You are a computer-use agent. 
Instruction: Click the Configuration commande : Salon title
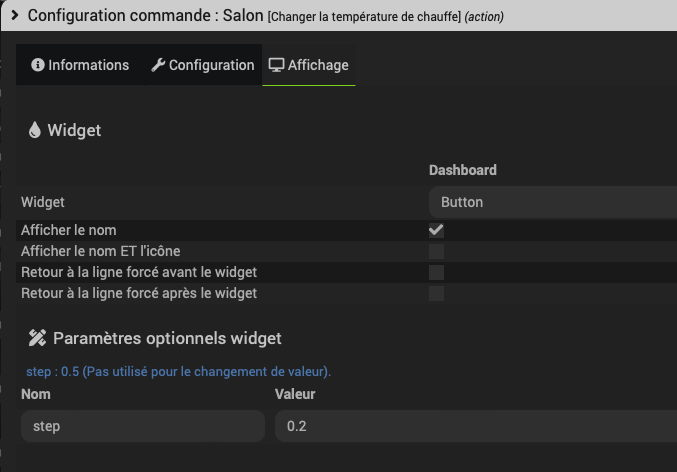(x=144, y=16)
